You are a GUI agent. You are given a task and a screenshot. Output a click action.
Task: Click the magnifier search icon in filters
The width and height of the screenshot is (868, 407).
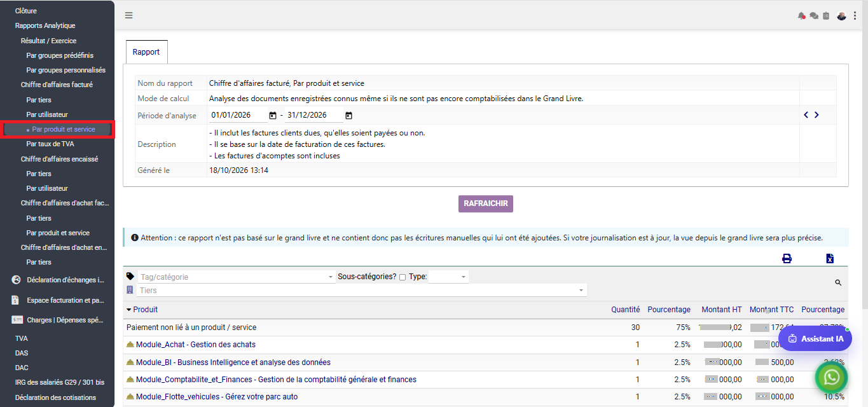coord(838,282)
